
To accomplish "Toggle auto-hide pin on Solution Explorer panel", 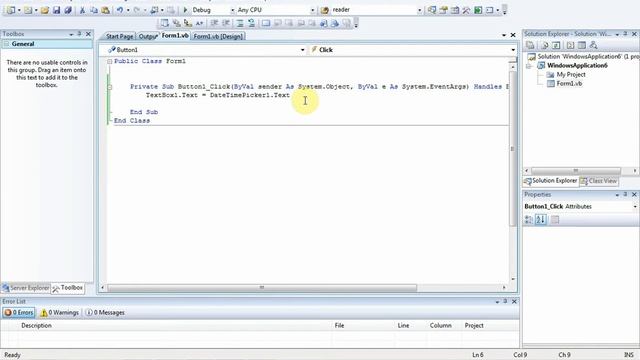I will (625, 34).
